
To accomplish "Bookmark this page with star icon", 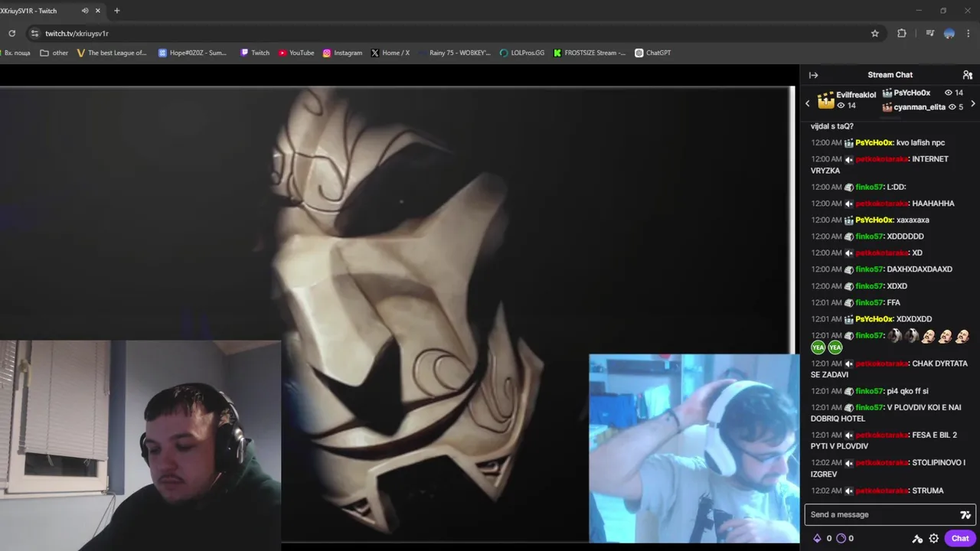I will [875, 34].
